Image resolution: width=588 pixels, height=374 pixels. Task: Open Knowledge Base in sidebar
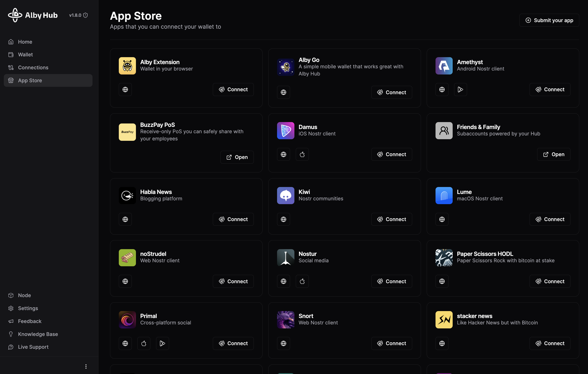point(48,334)
